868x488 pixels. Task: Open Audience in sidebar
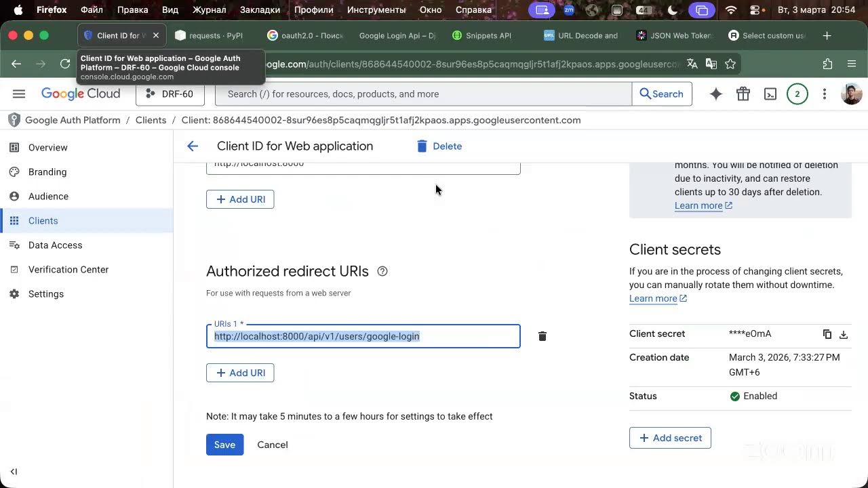tap(87, 197)
